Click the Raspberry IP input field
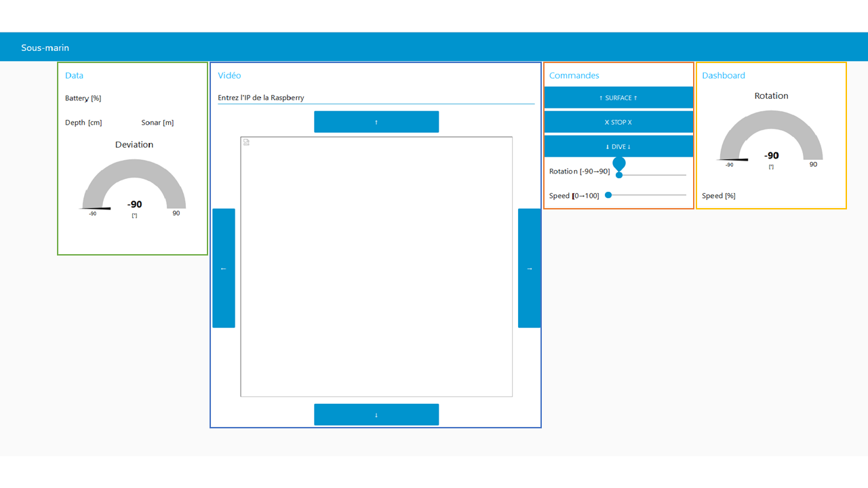868x488 pixels. coord(376,98)
